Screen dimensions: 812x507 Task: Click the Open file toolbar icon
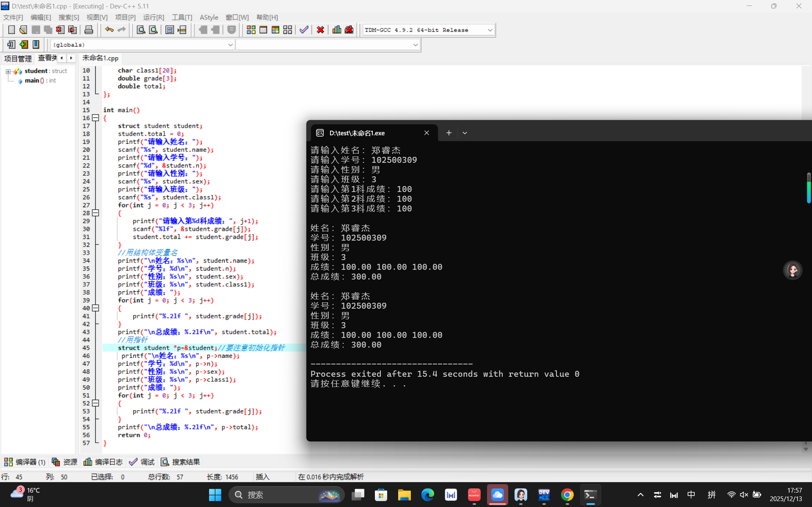point(23,30)
